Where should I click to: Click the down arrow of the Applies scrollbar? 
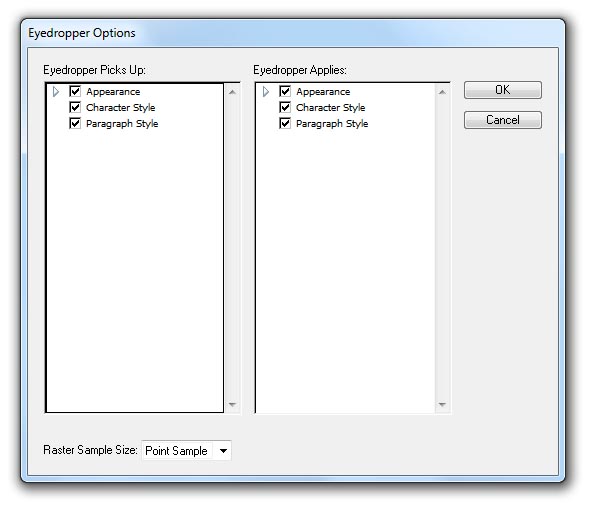(442, 404)
